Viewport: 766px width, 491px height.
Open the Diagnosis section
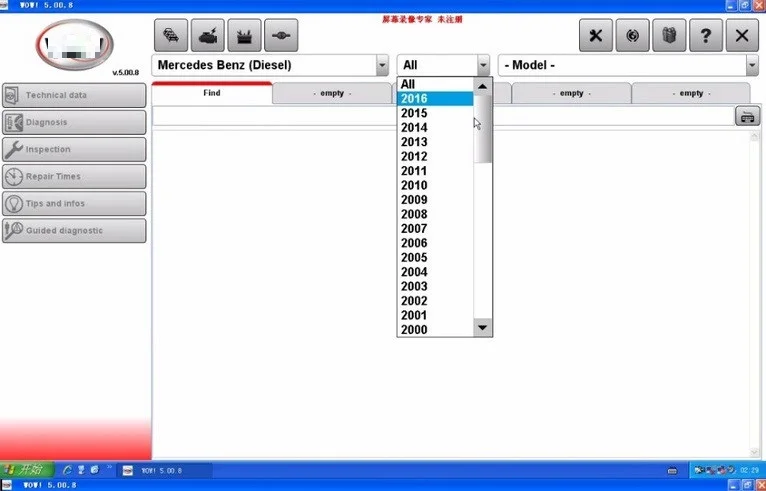pos(74,122)
